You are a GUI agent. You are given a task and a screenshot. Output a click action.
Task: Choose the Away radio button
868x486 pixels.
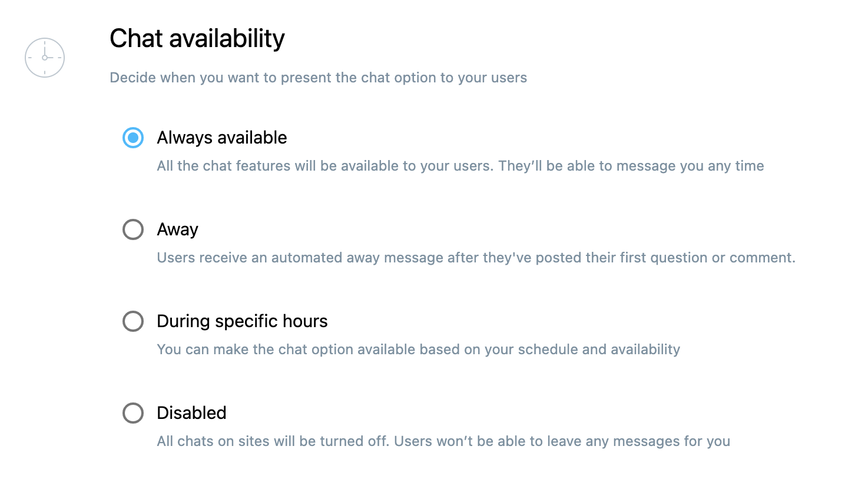(133, 229)
